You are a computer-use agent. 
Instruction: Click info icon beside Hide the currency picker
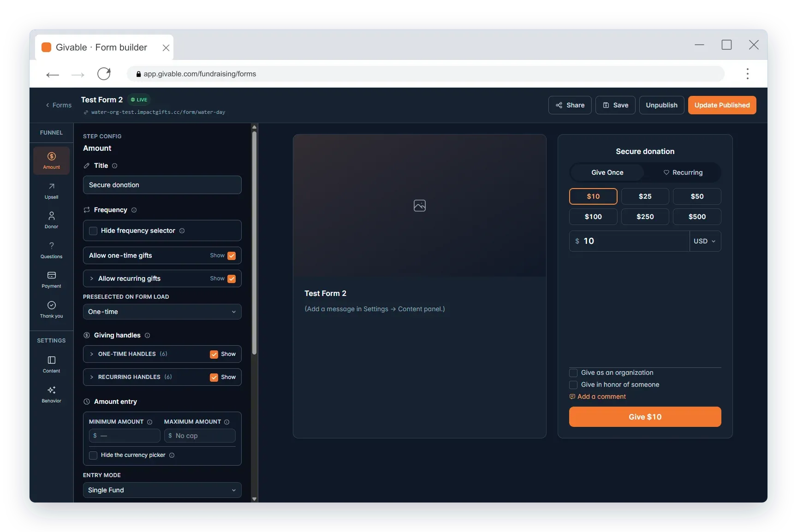click(x=172, y=455)
